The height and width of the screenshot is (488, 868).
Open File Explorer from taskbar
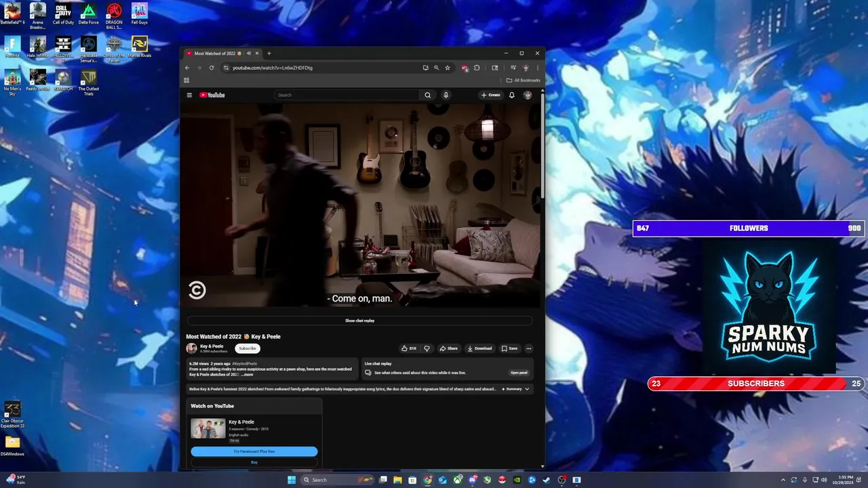click(x=398, y=480)
